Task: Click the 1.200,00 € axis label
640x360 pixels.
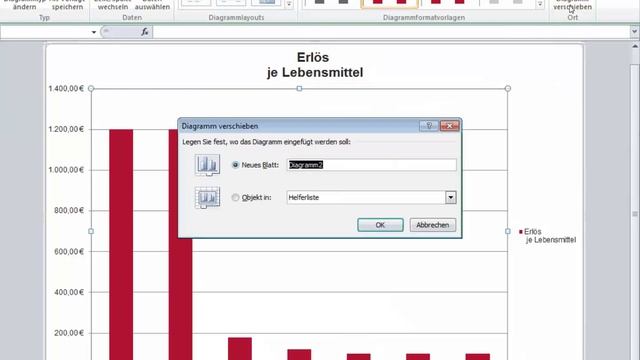Action: click(x=66, y=129)
